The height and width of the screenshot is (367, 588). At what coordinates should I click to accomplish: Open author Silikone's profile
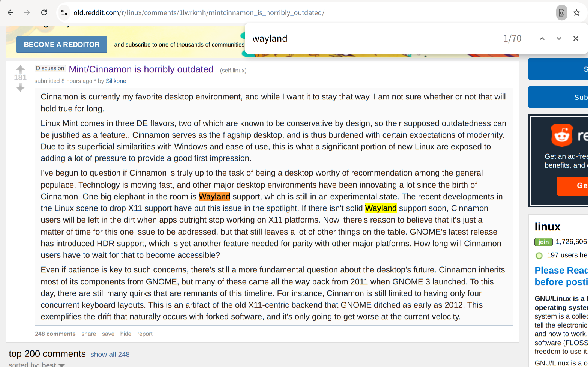[116, 81]
